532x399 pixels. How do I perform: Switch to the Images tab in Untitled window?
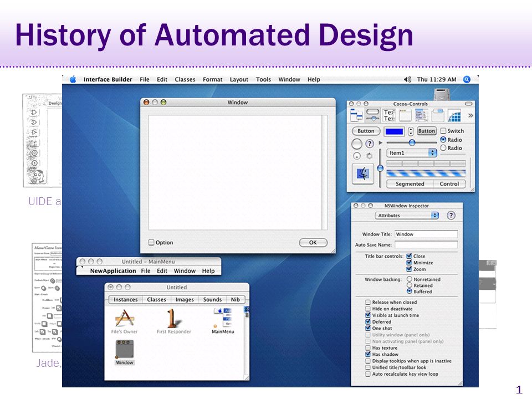click(x=185, y=300)
